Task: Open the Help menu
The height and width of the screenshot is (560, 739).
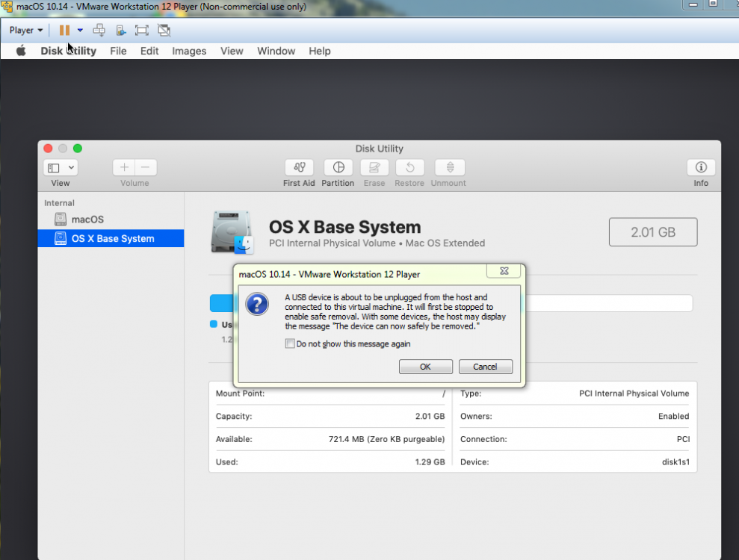Action: coord(320,51)
